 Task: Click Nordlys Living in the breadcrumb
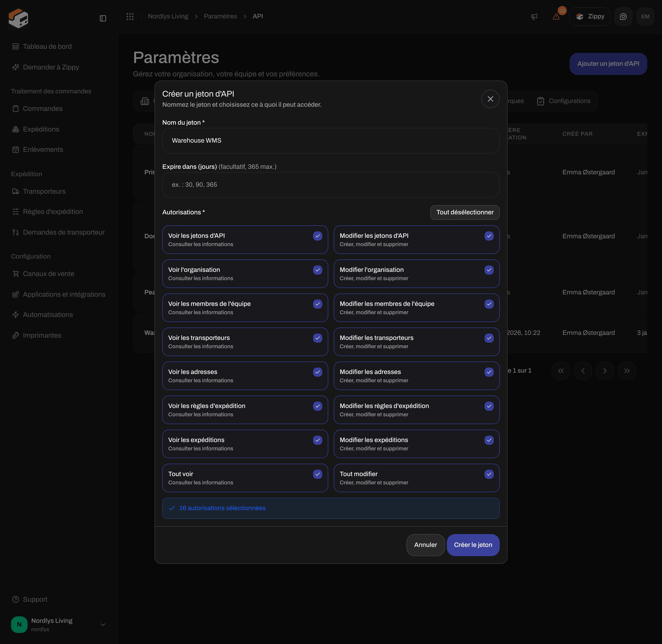click(168, 16)
